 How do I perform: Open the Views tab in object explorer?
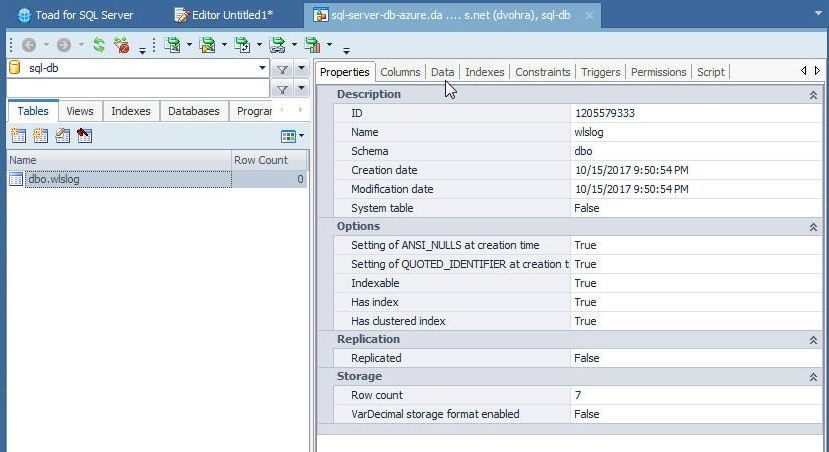pyautogui.click(x=80, y=111)
